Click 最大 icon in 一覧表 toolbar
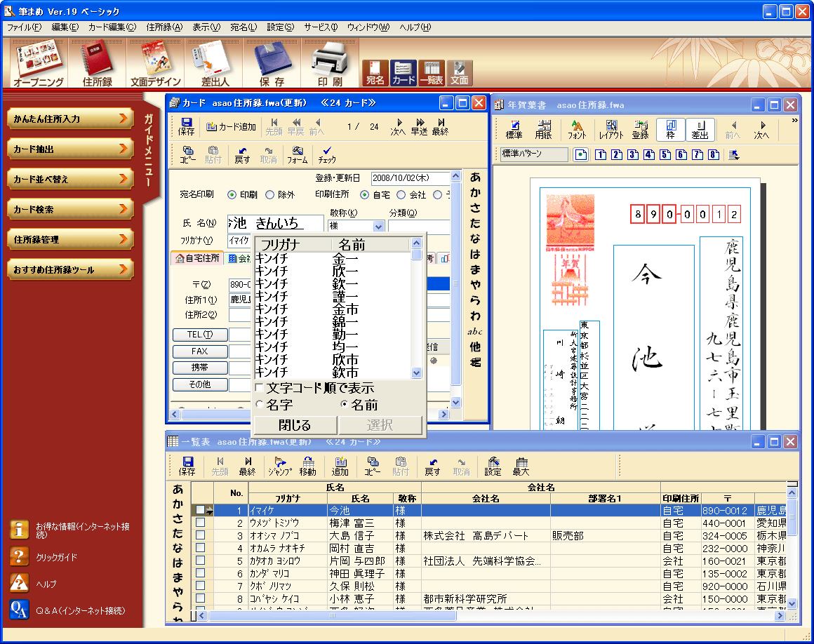 pyautogui.click(x=521, y=466)
